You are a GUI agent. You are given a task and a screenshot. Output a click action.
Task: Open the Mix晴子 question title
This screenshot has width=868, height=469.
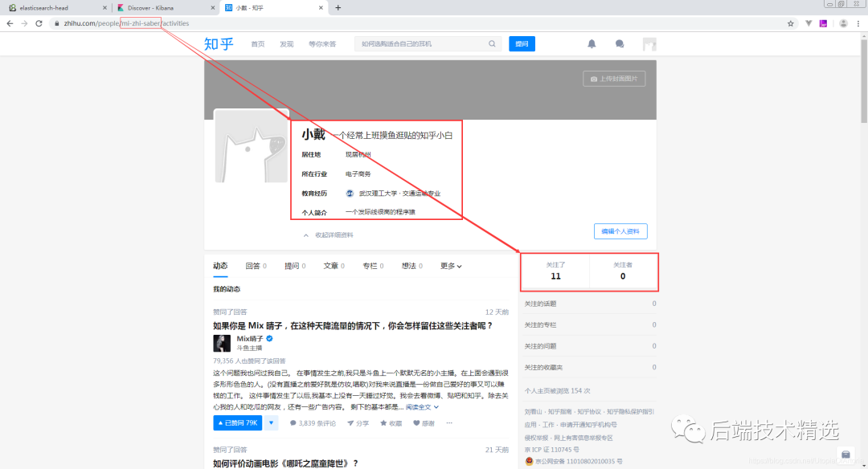click(x=353, y=326)
